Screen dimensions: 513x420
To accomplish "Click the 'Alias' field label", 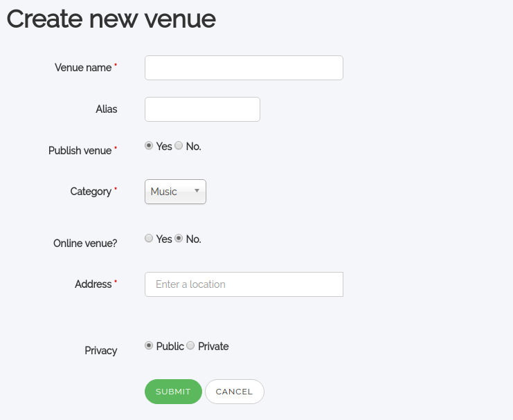I will point(107,109).
